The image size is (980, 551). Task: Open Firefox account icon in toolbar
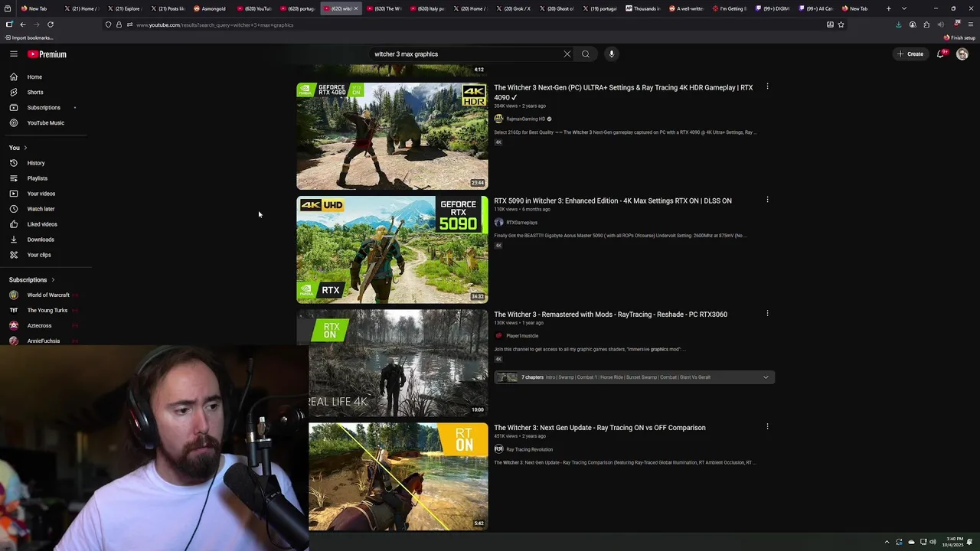(x=913, y=24)
